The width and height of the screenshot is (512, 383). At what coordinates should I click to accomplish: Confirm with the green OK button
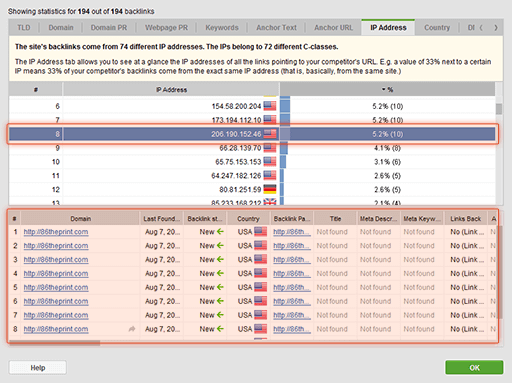point(474,368)
